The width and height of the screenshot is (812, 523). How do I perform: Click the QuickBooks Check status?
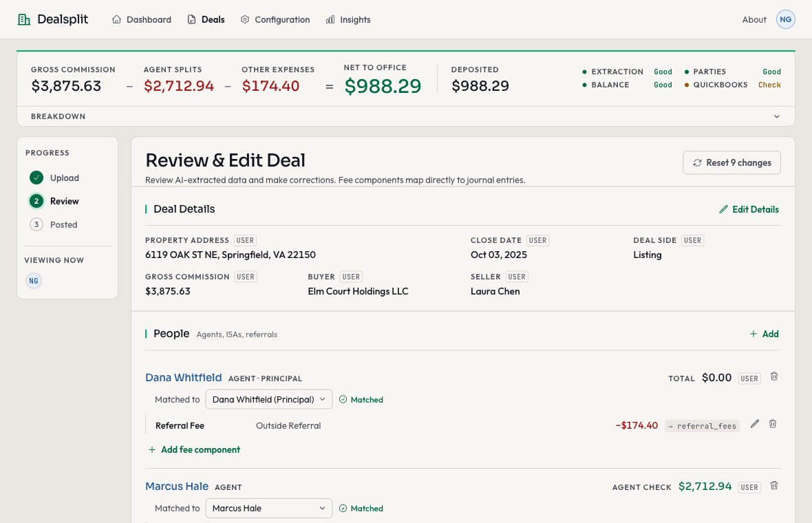pos(769,85)
